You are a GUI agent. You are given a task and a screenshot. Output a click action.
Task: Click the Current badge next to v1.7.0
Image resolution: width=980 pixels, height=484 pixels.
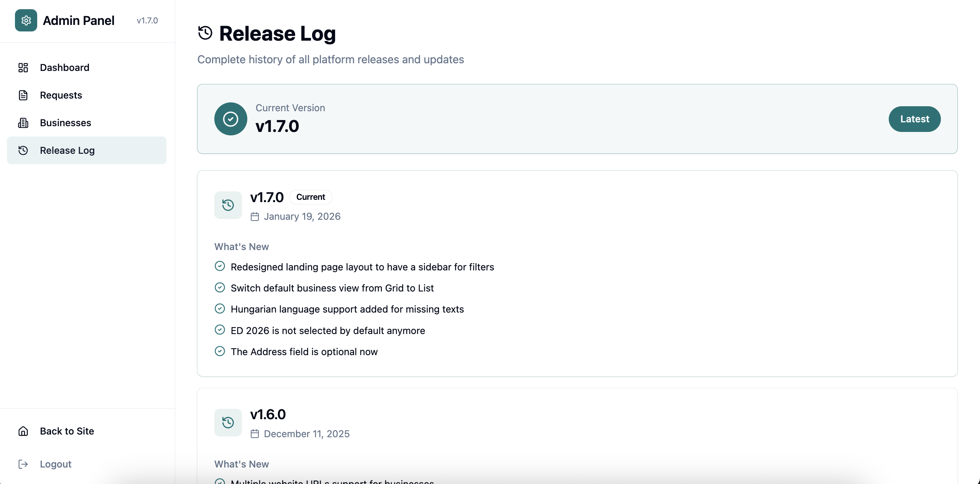(311, 197)
